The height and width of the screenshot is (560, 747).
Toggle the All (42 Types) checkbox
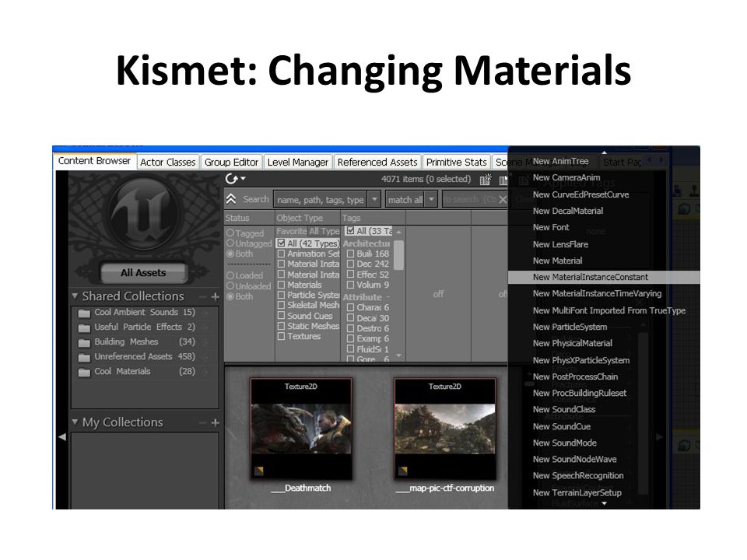pos(282,243)
